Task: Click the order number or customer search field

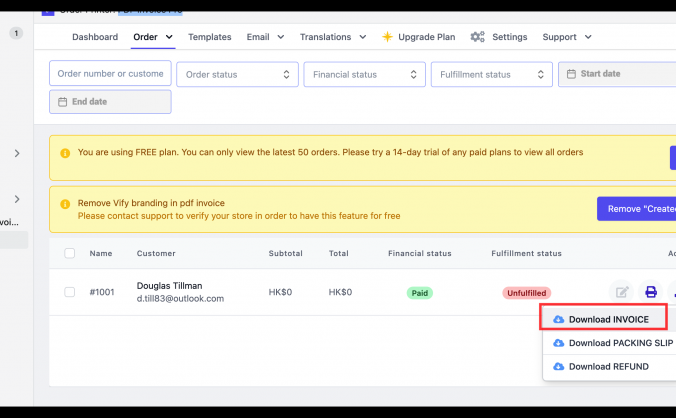Action: 110,74
